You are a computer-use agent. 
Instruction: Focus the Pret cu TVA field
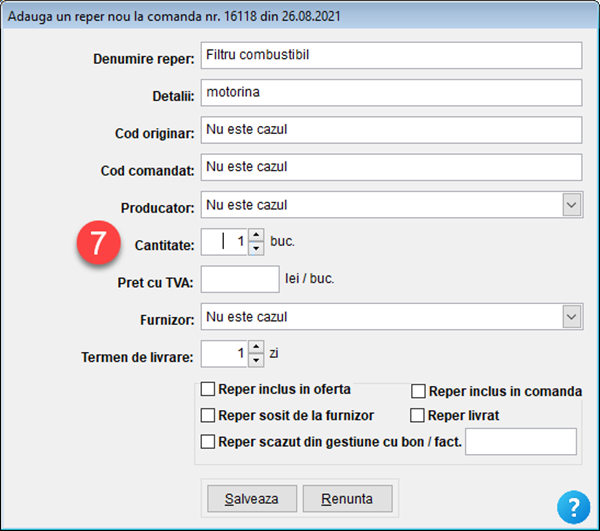[240, 279]
